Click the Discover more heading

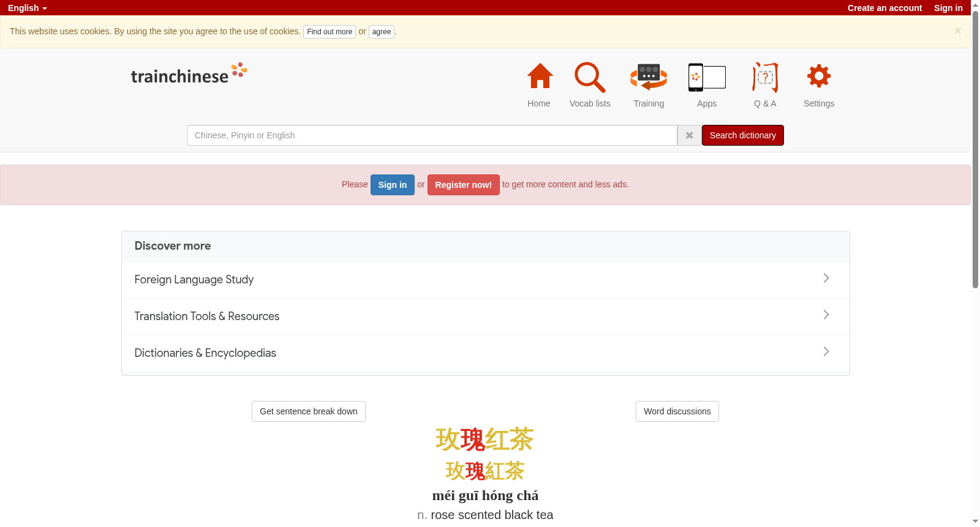[x=173, y=246]
